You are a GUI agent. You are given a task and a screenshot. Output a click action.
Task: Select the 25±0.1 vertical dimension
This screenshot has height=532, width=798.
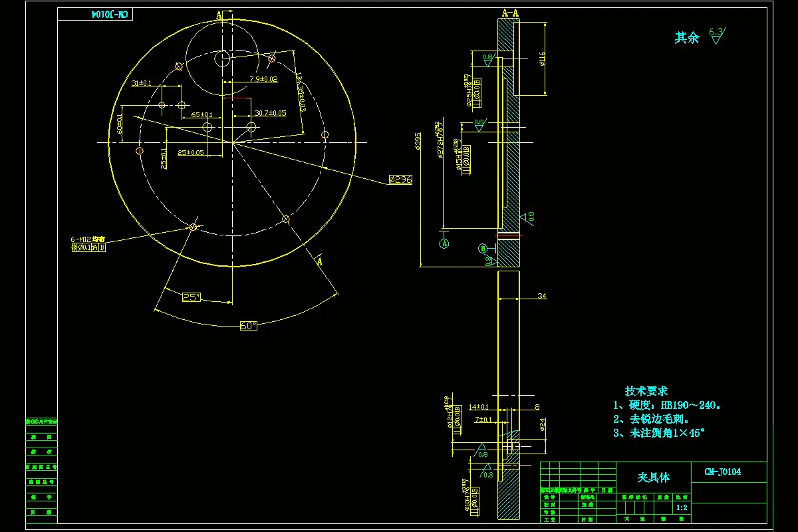click(164, 160)
